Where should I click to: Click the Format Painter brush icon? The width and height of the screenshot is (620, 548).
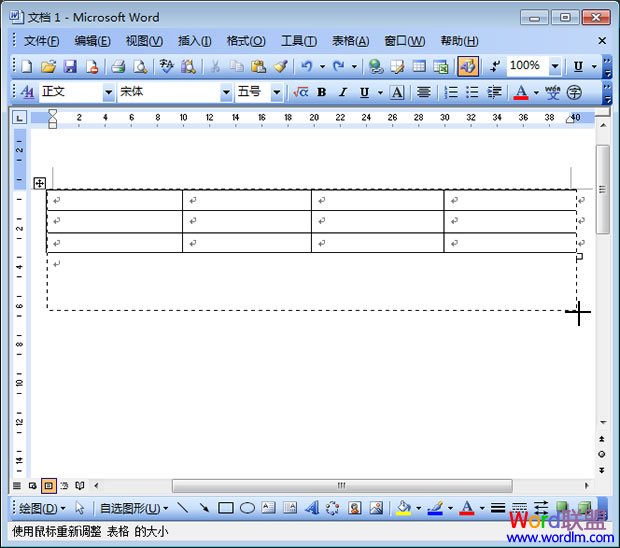[x=280, y=66]
